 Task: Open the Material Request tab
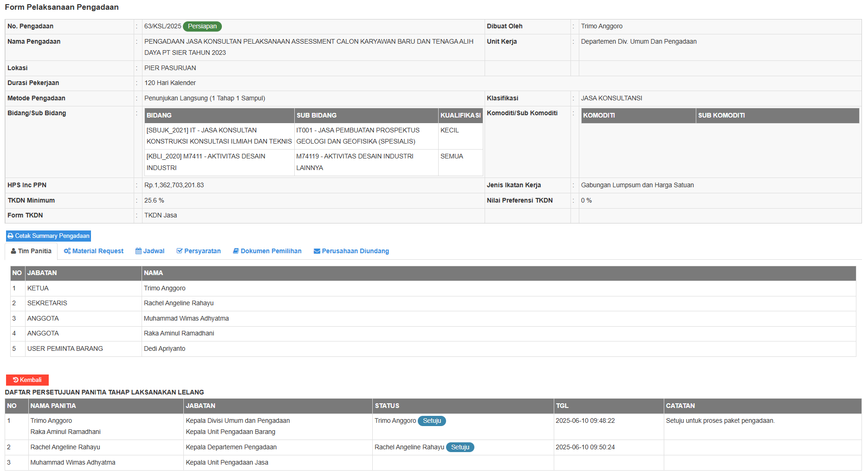(97, 251)
